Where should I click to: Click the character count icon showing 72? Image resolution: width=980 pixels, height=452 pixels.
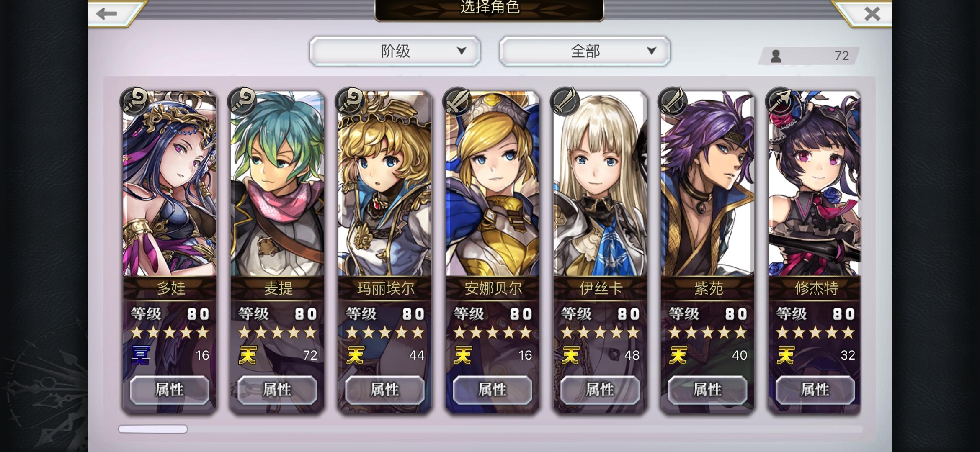tap(776, 56)
